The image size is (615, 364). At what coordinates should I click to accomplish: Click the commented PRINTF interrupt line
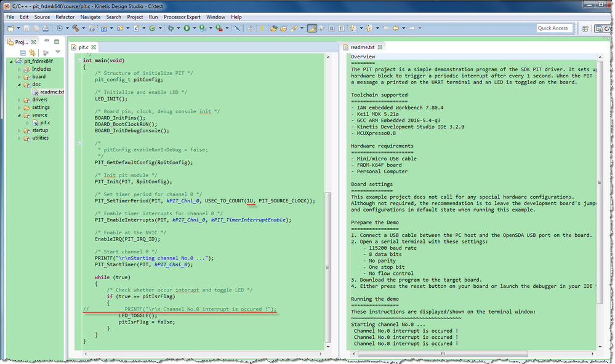tap(180, 309)
